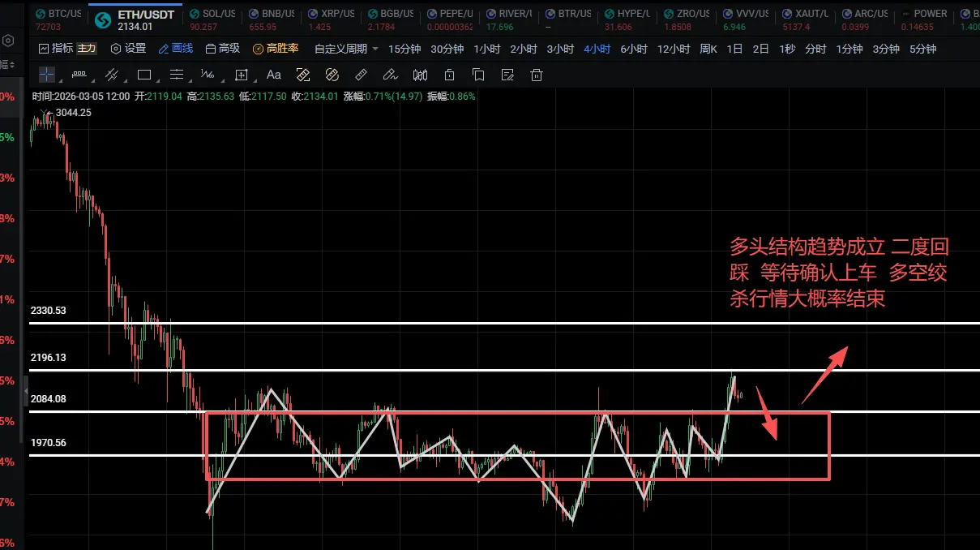Select the measuring ruler tool
The width and height of the screenshot is (980, 550).
(362, 75)
